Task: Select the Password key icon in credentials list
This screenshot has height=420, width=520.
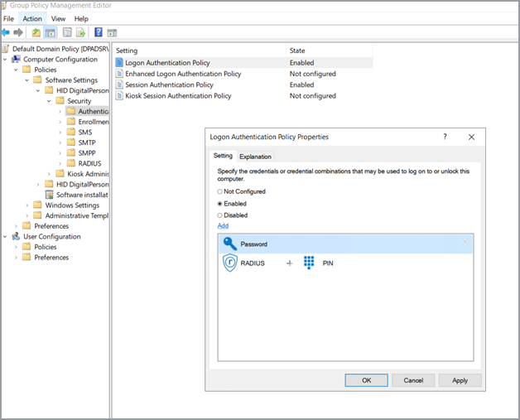Action: (x=230, y=244)
